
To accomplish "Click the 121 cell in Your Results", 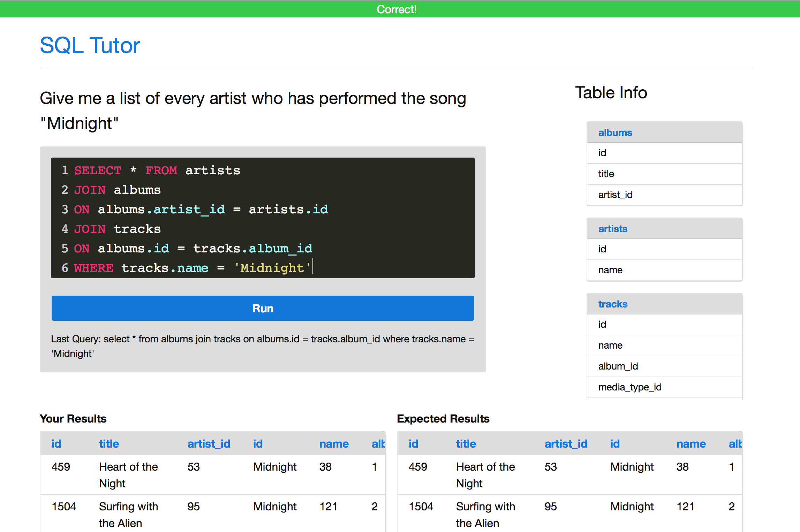I will [x=328, y=507].
